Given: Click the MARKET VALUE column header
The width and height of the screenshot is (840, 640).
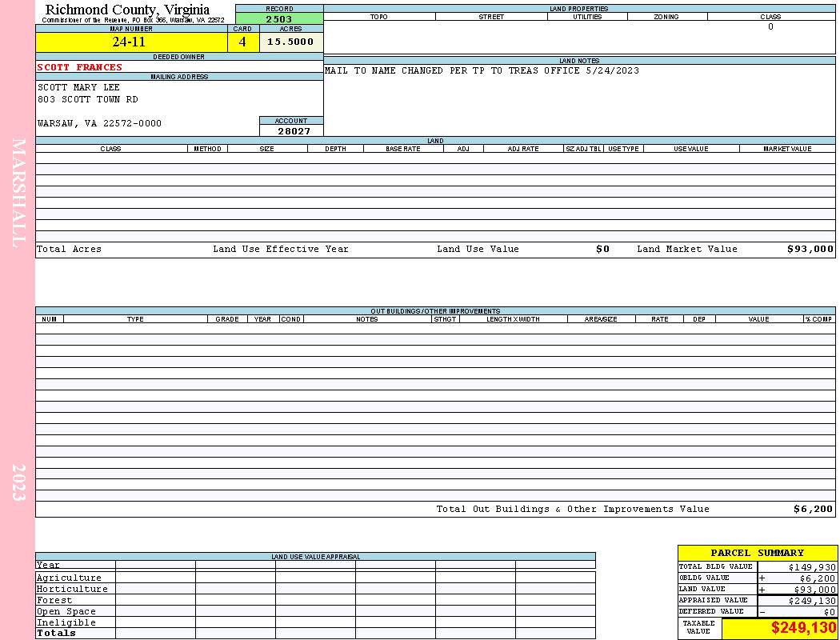Looking at the screenshot, I should tap(787, 148).
